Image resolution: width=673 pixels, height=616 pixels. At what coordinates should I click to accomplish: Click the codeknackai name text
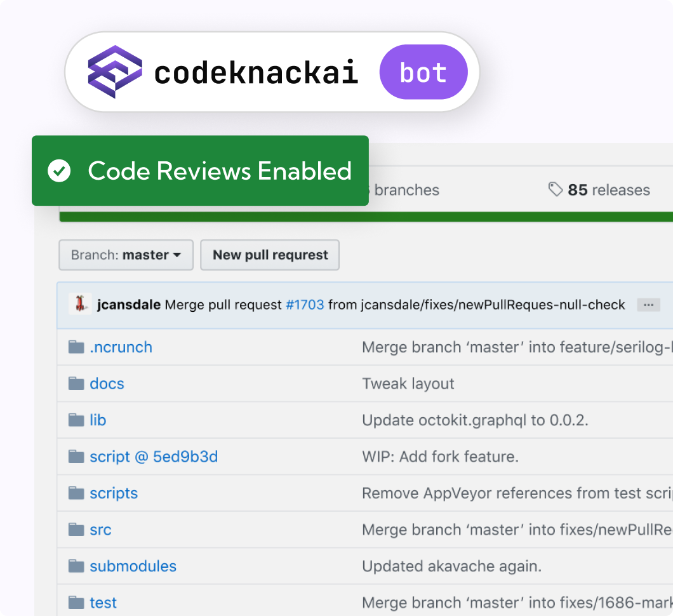[x=257, y=72]
